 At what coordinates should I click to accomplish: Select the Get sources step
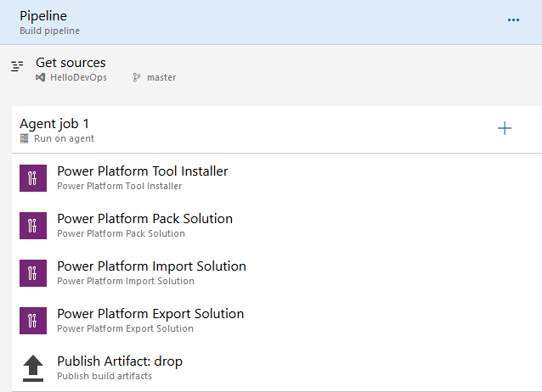click(x=71, y=63)
